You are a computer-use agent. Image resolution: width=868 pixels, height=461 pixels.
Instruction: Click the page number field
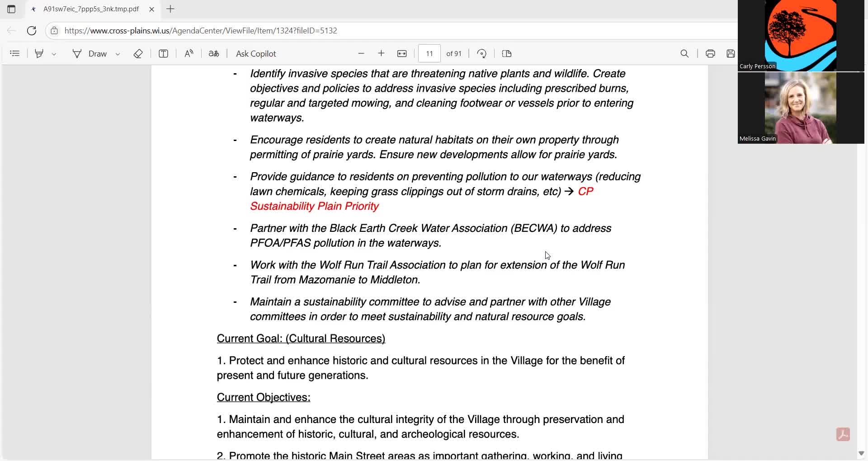[x=429, y=54]
